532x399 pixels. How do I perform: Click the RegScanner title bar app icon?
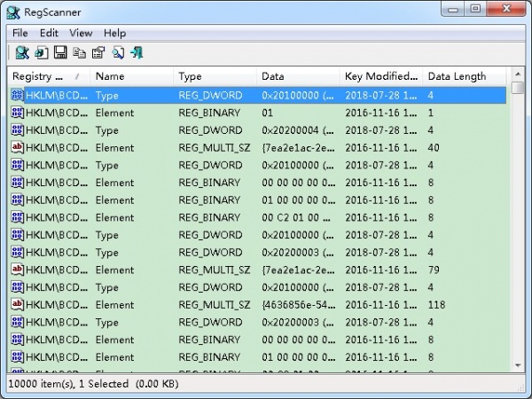(x=13, y=12)
